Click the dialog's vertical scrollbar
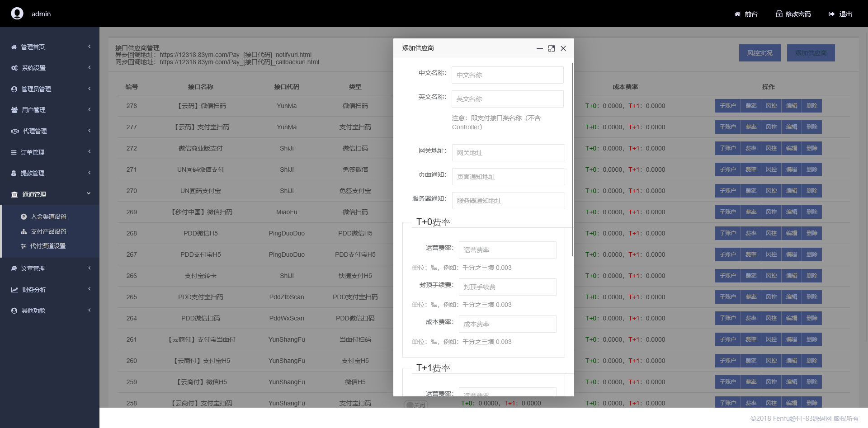This screenshot has width=868, height=428. 572,158
